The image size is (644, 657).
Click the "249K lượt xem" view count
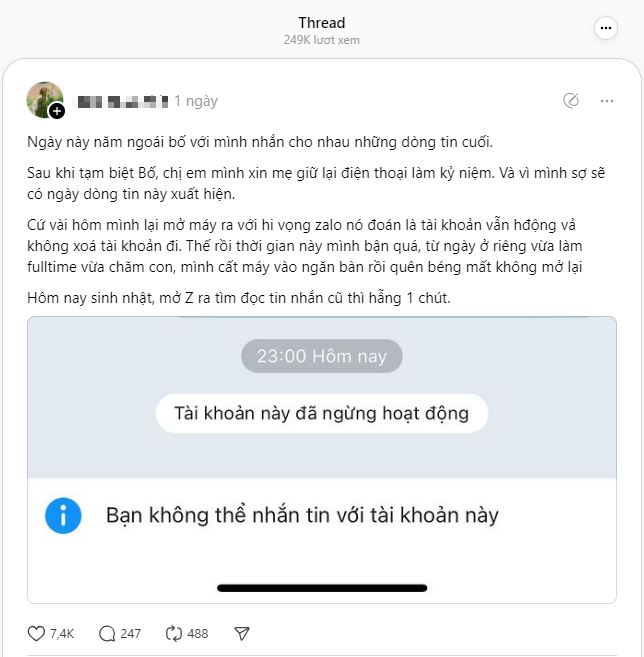pyautogui.click(x=321, y=40)
